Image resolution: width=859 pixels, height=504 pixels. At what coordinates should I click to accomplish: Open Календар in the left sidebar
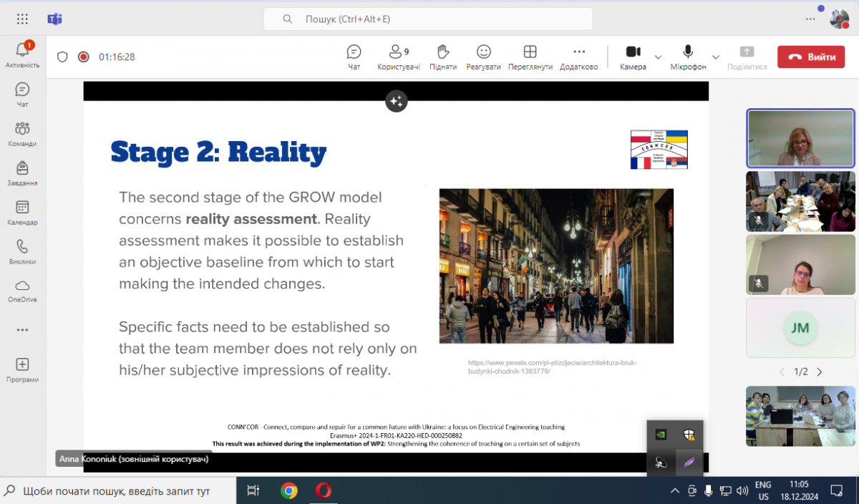pos(22,212)
